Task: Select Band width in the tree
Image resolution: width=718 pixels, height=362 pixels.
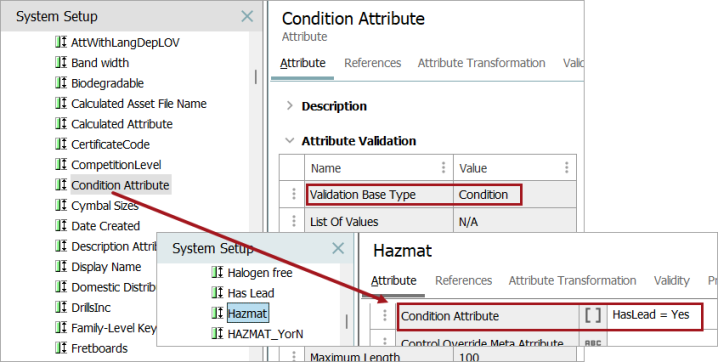Action: click(x=100, y=63)
